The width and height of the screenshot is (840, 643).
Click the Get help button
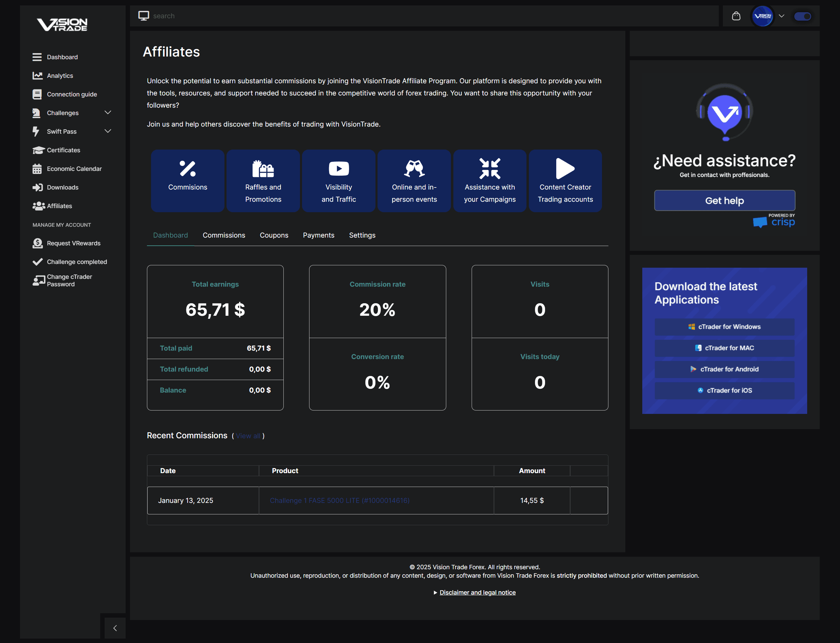(x=724, y=201)
